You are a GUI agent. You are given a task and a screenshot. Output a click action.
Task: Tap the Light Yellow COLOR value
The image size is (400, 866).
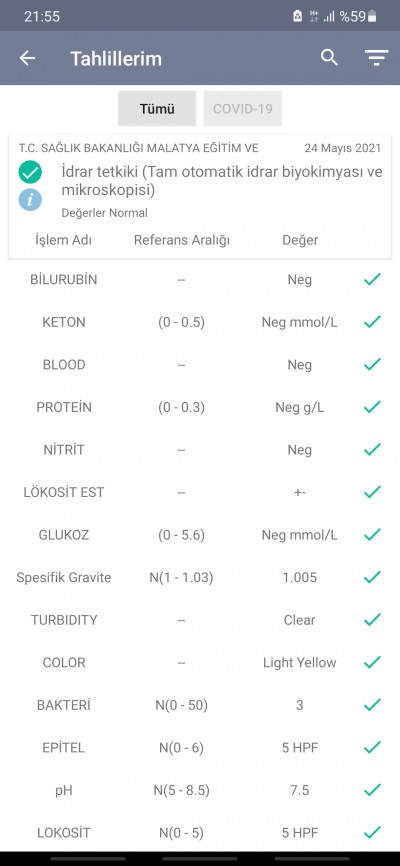click(x=299, y=662)
